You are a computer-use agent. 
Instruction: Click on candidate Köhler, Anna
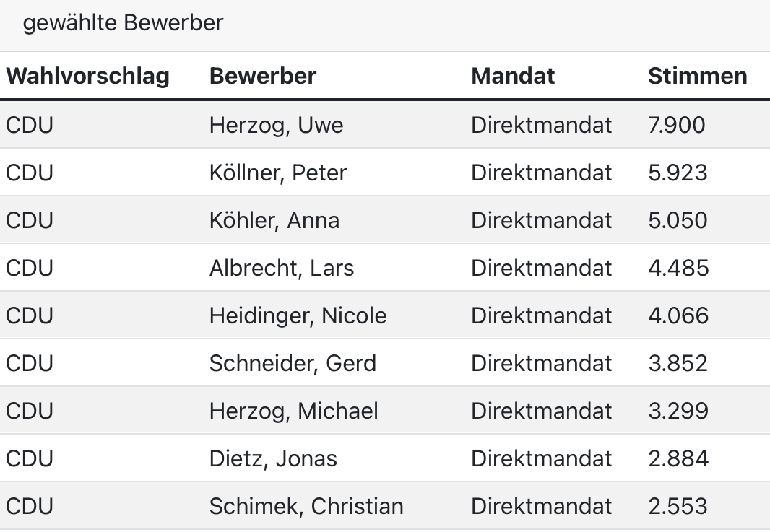coord(274,220)
